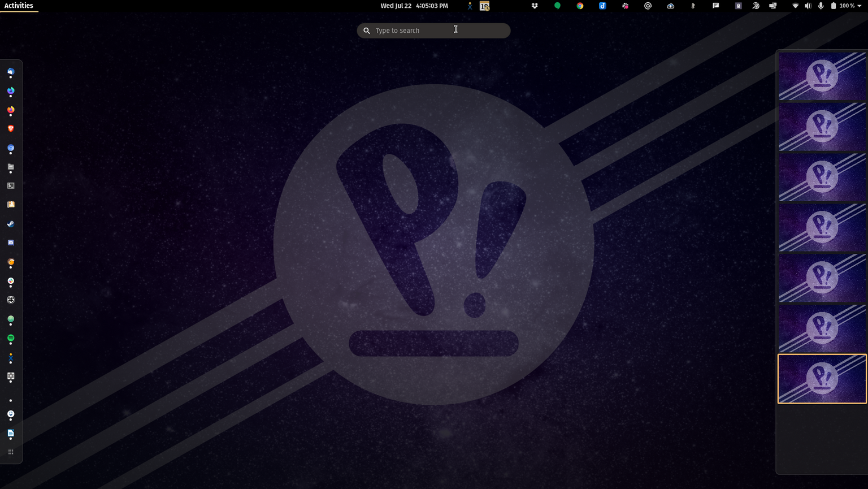Viewport: 868px width, 489px height.
Task: Click the Dropbox tray icon
Action: tap(535, 6)
